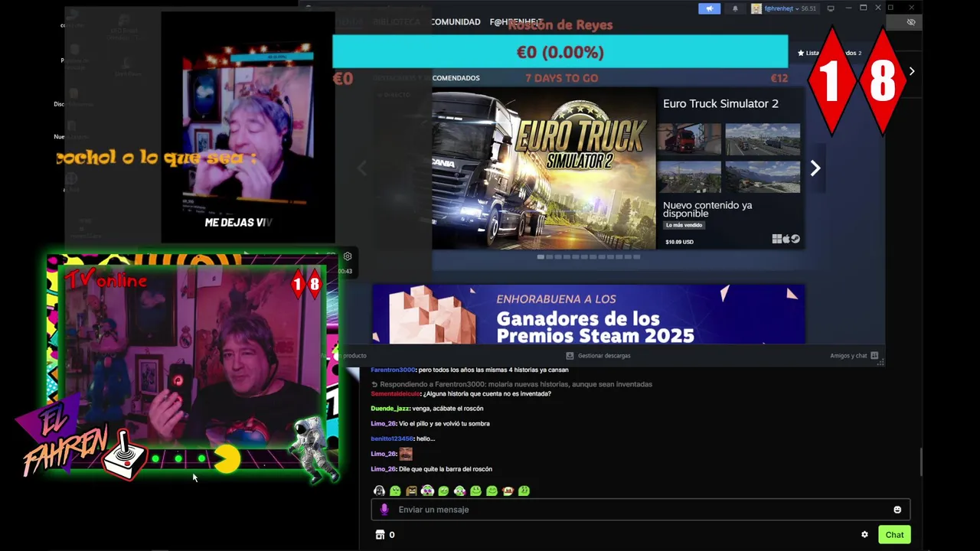Click the Gestionar descargas download icon
The image size is (980, 551).
(x=570, y=356)
